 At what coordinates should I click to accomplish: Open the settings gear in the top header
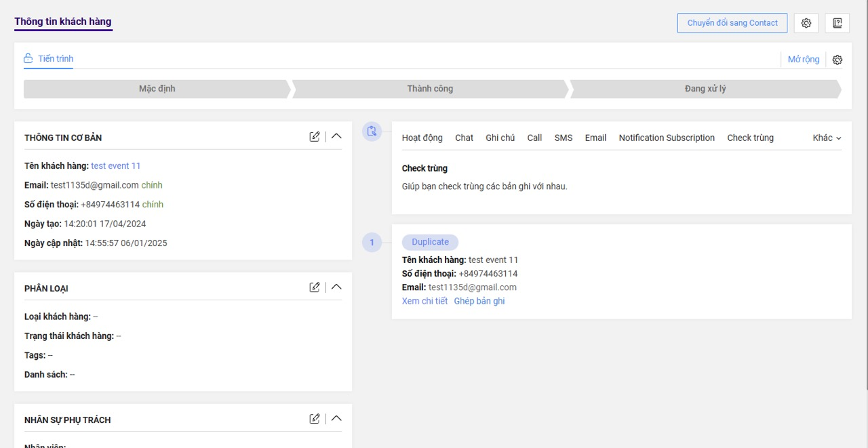click(x=806, y=23)
